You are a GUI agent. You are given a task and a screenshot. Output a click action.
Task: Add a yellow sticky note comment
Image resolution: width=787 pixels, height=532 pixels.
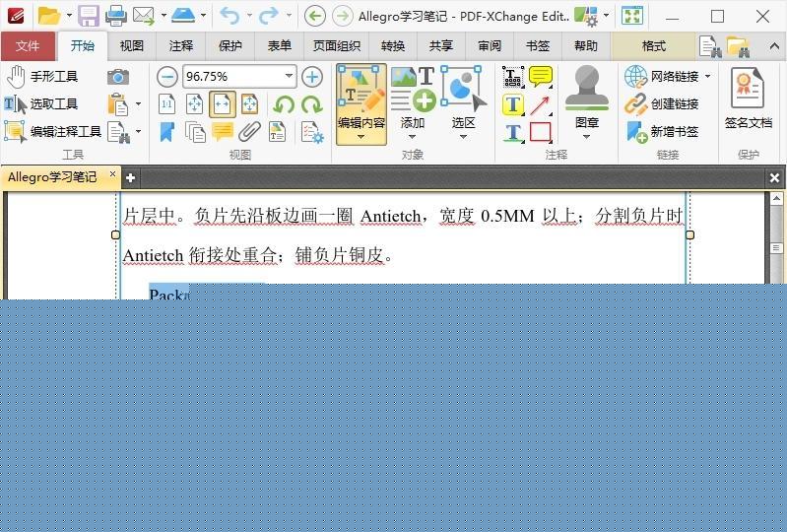pyautogui.click(x=541, y=77)
